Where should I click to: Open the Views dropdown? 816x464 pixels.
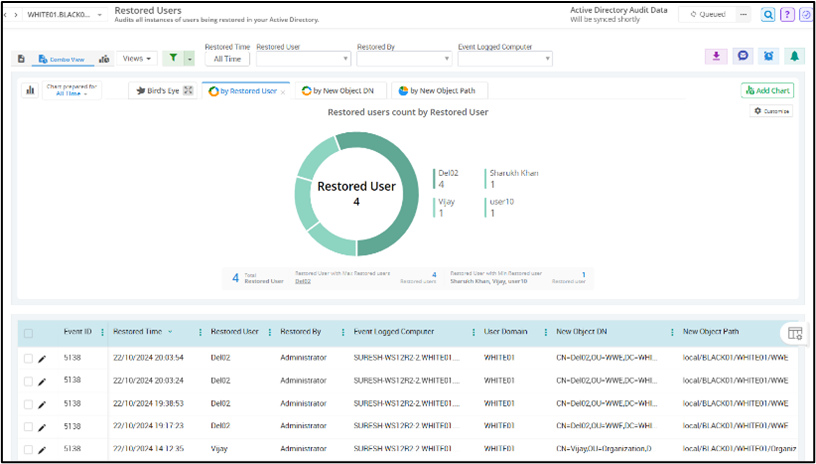click(138, 59)
